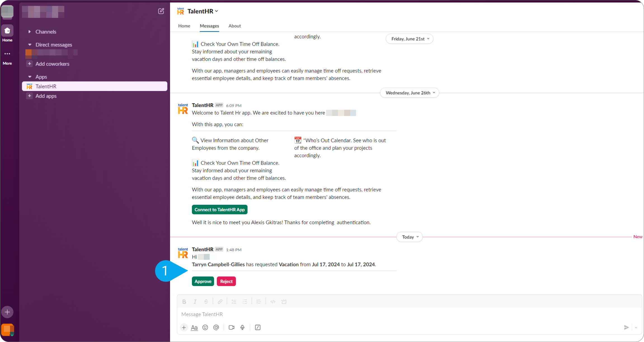
Task: Collapse the Direct messages section
Action: pyautogui.click(x=30, y=45)
